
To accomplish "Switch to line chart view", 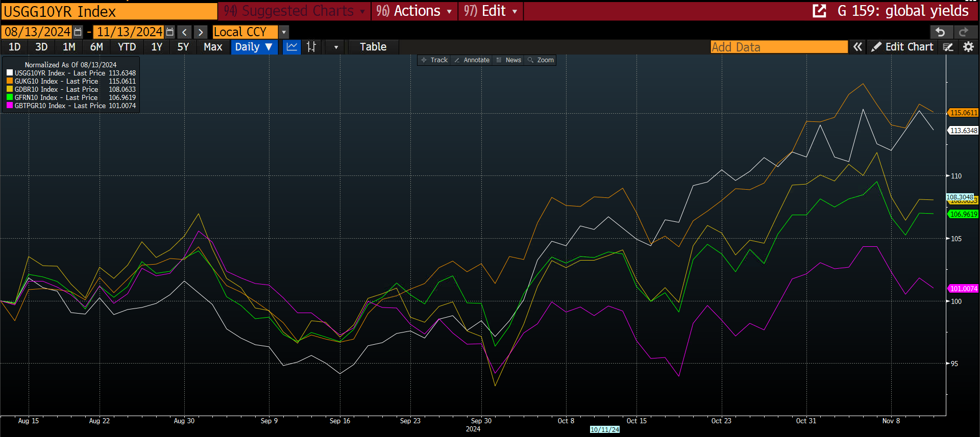I will click(x=292, y=47).
